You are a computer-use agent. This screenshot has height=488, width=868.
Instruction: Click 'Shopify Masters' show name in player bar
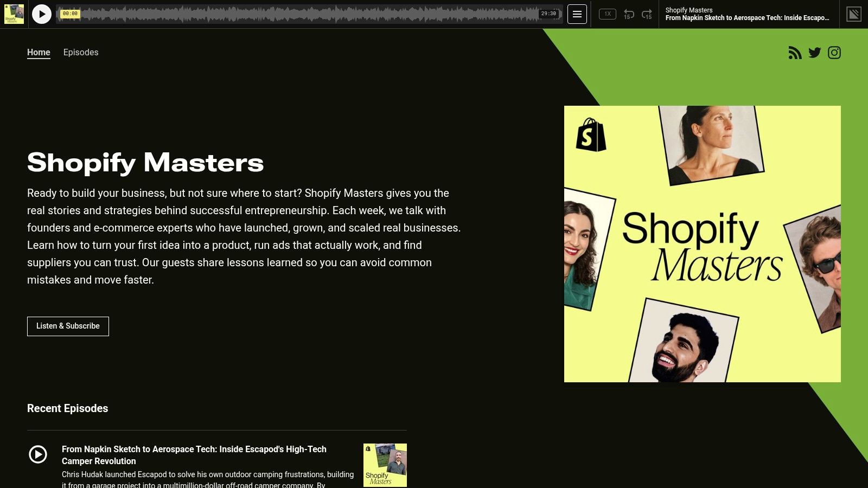tap(689, 10)
